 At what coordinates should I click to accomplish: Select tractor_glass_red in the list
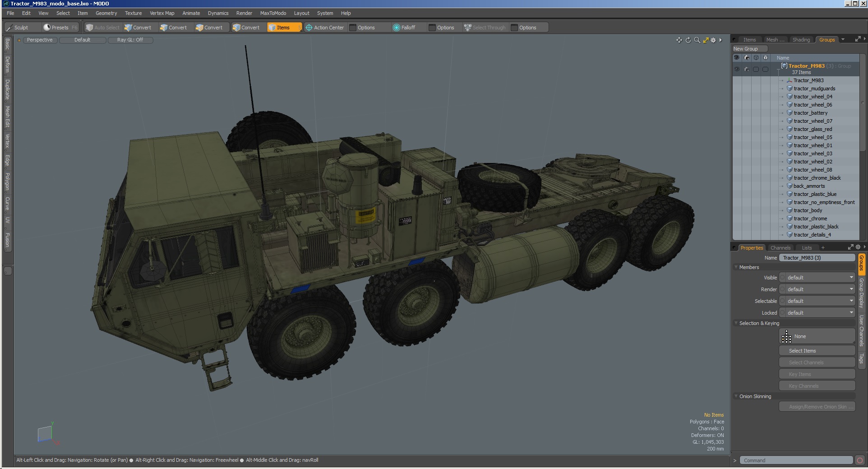tap(813, 129)
